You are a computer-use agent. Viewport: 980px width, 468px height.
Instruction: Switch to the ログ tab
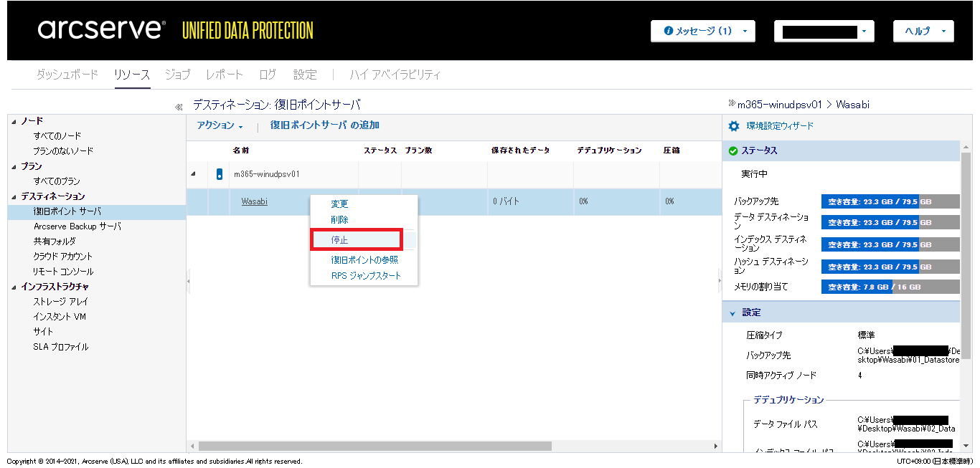pyautogui.click(x=268, y=75)
